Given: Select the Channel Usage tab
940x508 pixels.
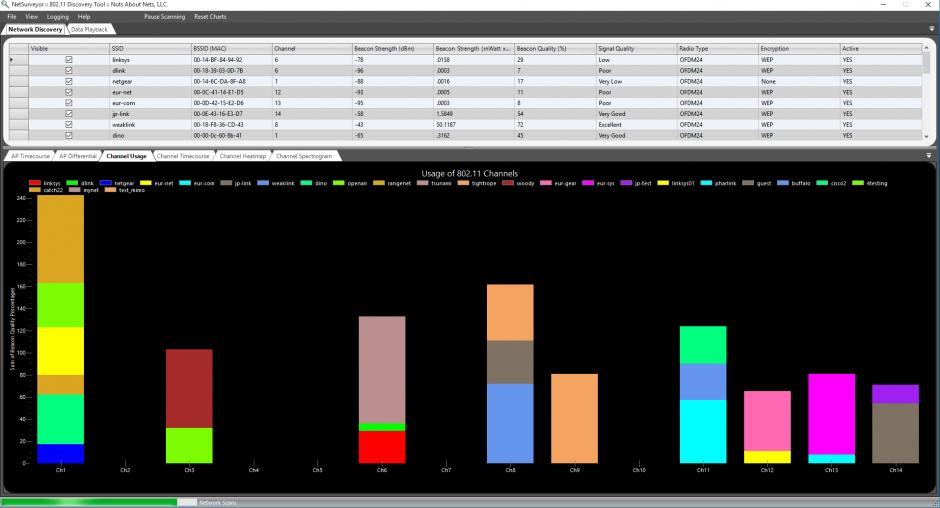Looking at the screenshot, I should tap(126, 156).
